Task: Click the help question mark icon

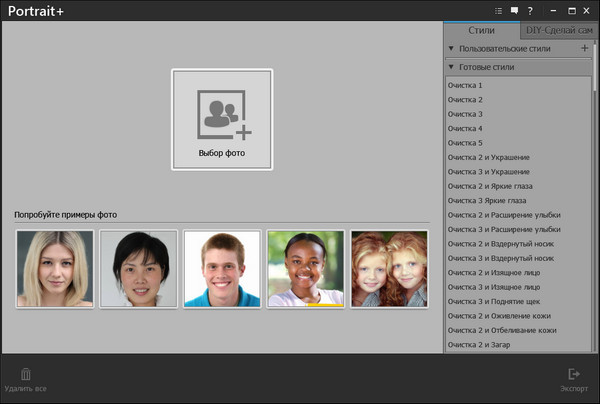Action: 530,11
